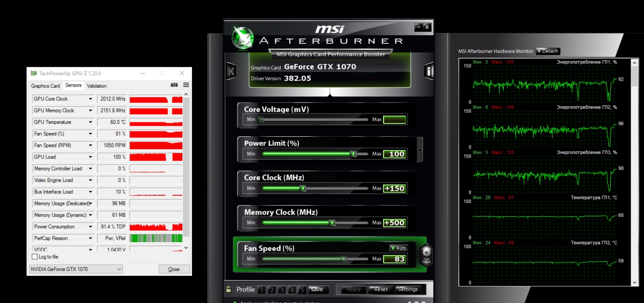This screenshot has height=303, width=644.
Task: Switch to Validation tab
Action: pos(97,86)
